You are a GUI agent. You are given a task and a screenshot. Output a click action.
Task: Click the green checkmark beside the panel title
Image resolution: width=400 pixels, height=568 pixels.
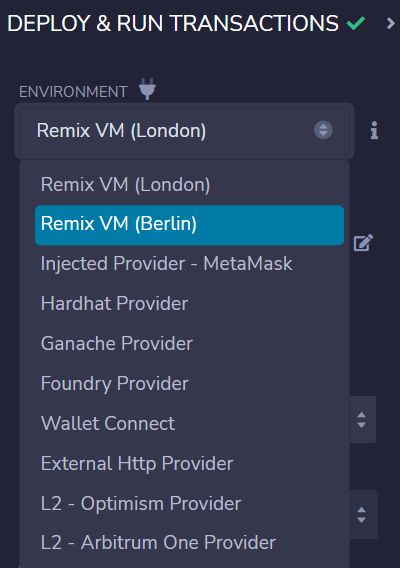pyautogui.click(x=356, y=24)
